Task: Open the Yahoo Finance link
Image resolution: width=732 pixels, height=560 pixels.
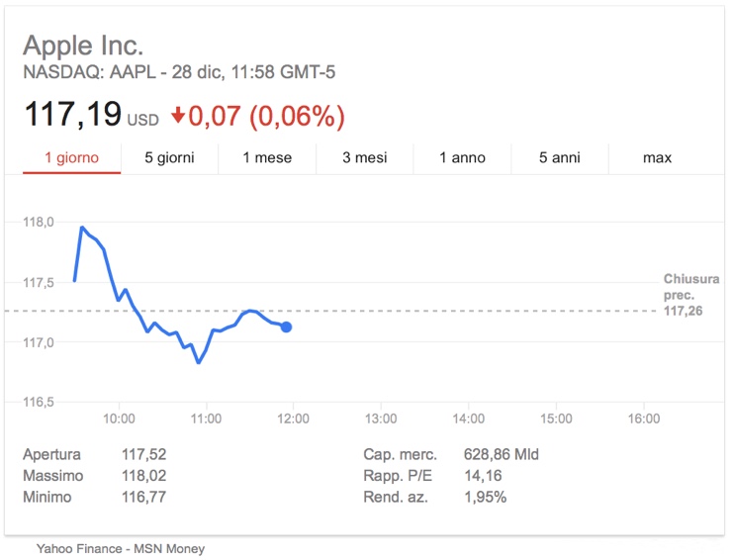Action: click(77, 547)
